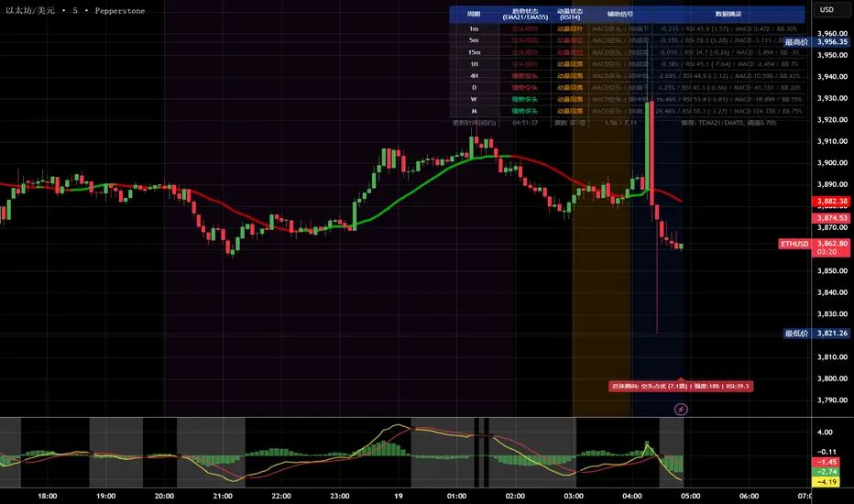The image size is (854, 504).
Task: Click the 最高价 high price label
Action: pyautogui.click(x=795, y=41)
